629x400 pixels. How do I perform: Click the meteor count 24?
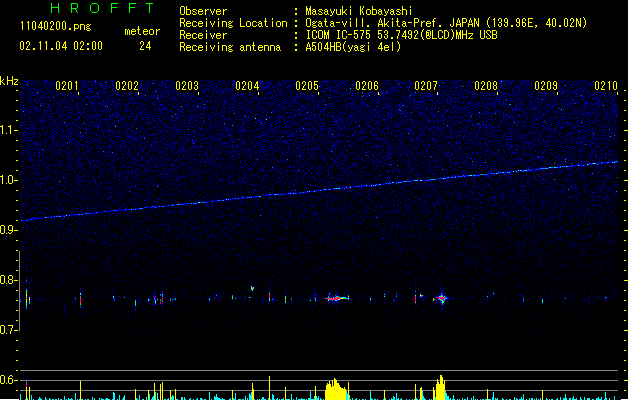coord(145,46)
